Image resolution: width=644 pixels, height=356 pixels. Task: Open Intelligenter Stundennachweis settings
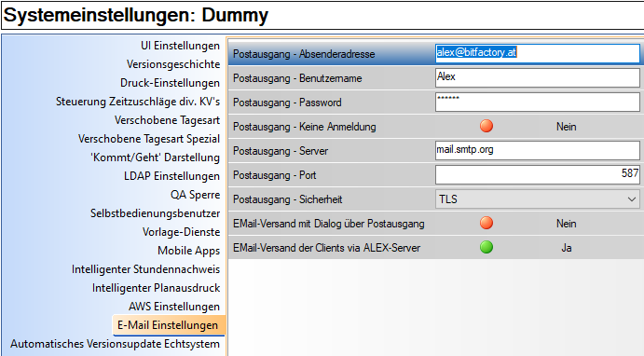(145, 269)
